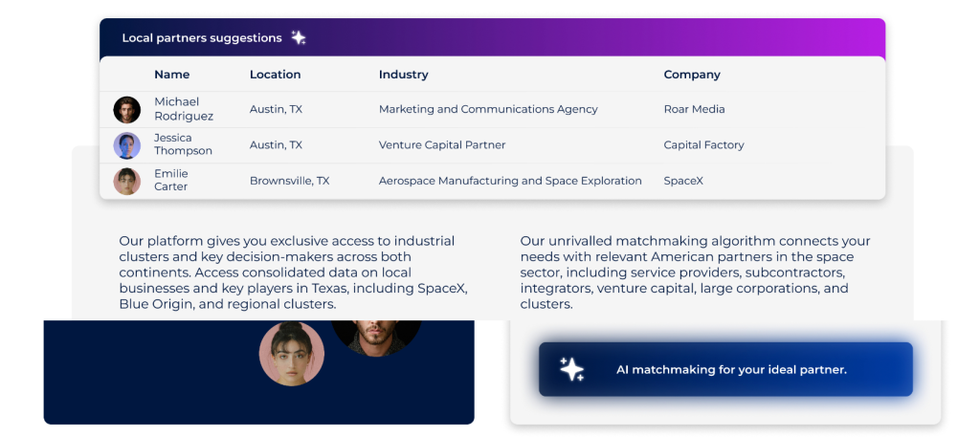Click the sparkle icon beside Local partners suggestions
Screen dimensions: 980x437
point(299,38)
